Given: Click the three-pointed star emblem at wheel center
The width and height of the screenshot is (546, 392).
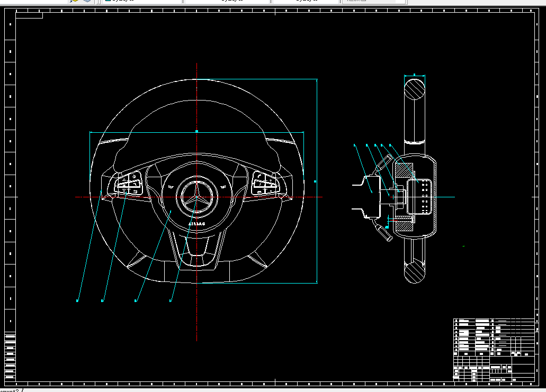Looking at the screenshot, I should pyautogui.click(x=197, y=197).
